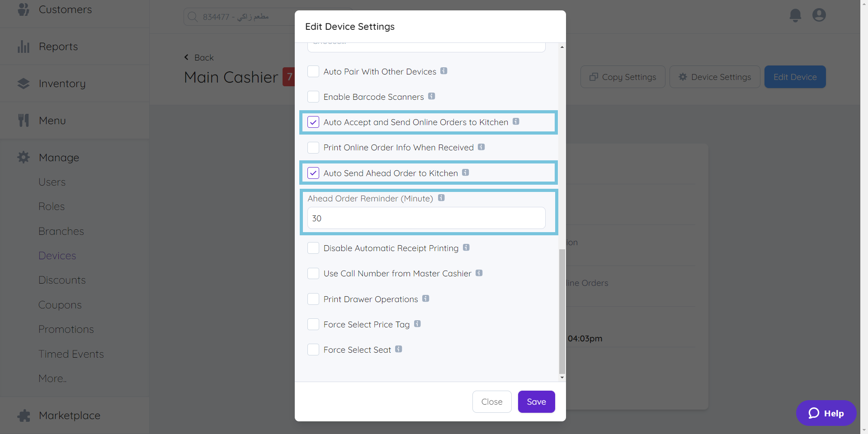The width and height of the screenshot is (868, 434).
Task: Uncheck Auto Accept and Send Online Orders to Kitchen
Action: (x=313, y=122)
